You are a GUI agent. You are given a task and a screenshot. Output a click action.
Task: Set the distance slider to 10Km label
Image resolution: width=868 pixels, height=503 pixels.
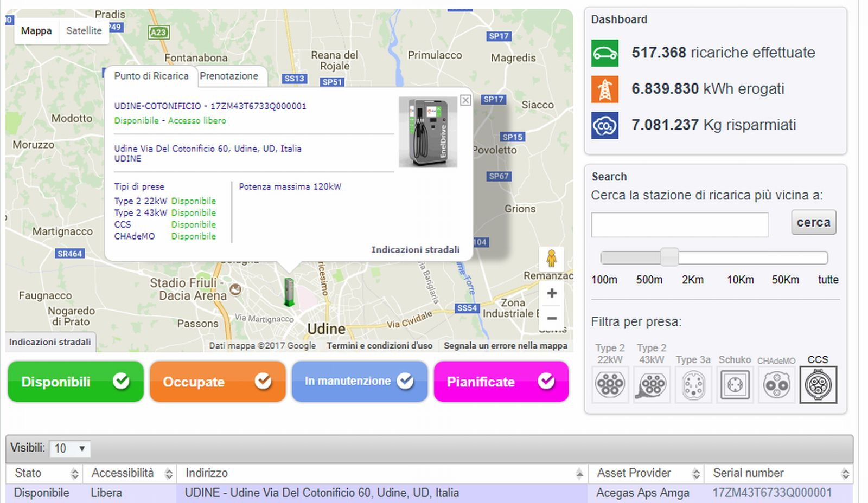coord(741,280)
